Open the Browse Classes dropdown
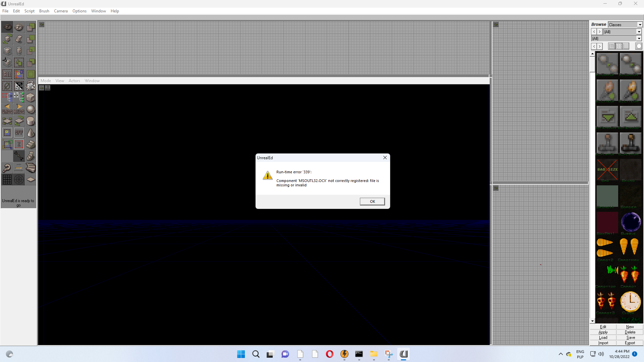The image size is (644, 362). [625, 25]
